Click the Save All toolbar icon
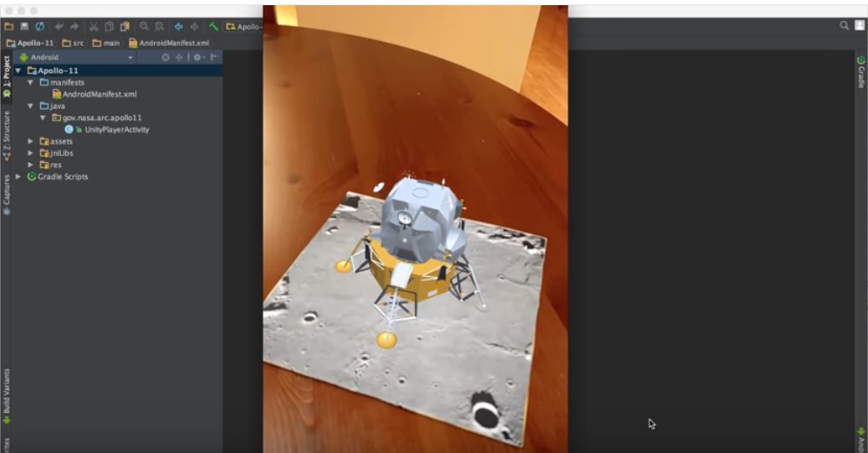Screen dimensions: 868x453 pos(24,26)
